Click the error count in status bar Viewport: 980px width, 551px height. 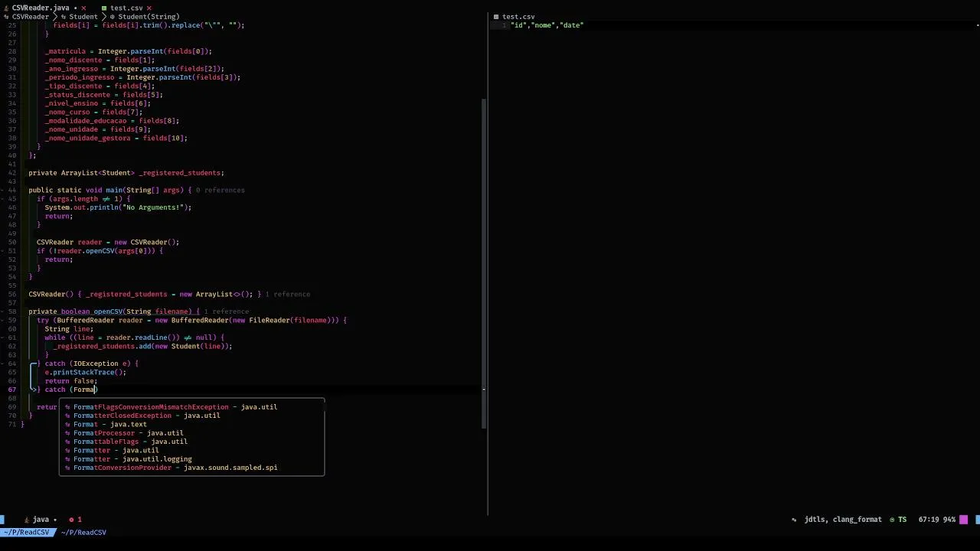coord(75,520)
